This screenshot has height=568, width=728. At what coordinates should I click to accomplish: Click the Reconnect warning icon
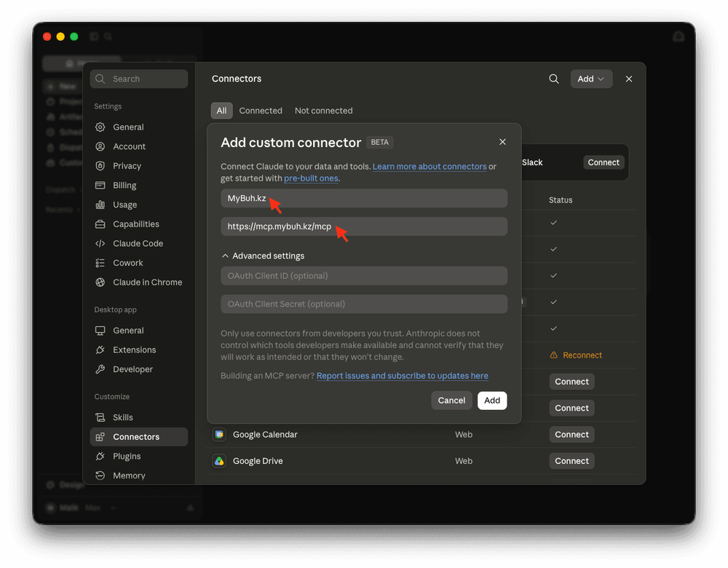pos(553,355)
